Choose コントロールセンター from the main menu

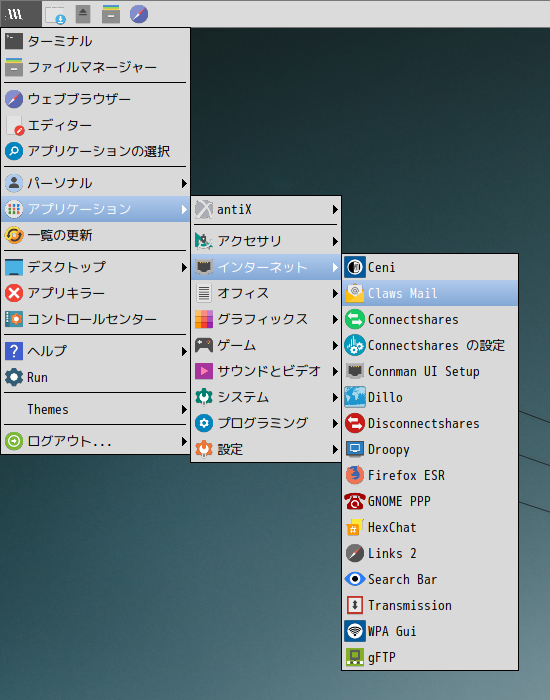pos(96,319)
